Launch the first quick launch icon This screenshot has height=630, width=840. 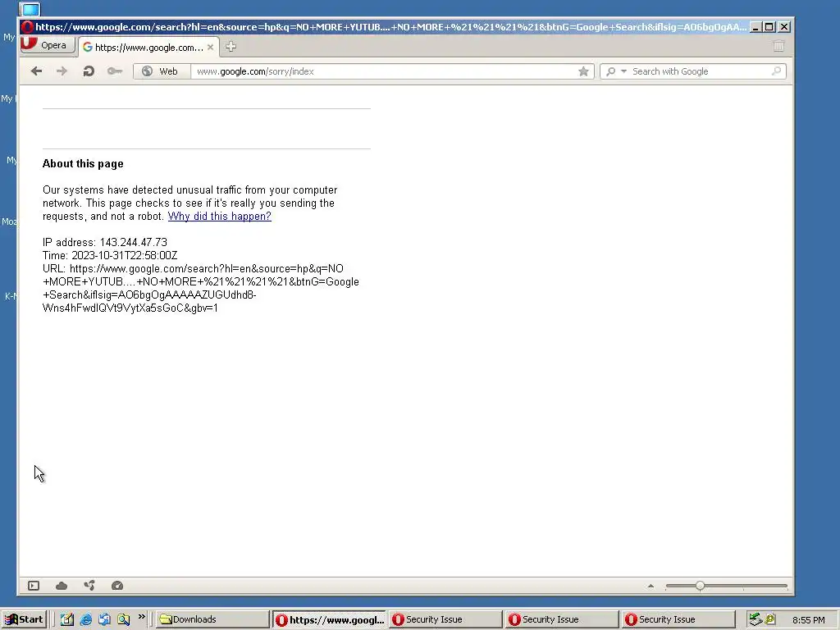tap(67, 619)
